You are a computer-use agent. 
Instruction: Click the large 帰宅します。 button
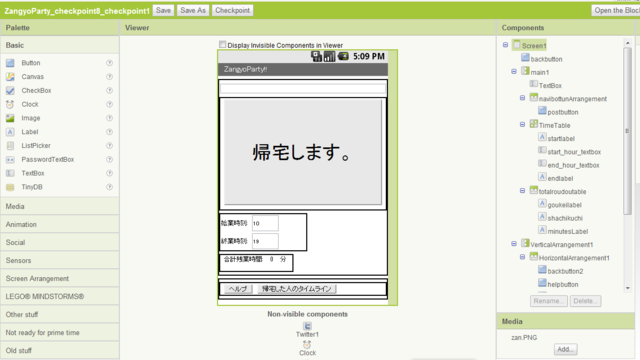pyautogui.click(x=303, y=153)
